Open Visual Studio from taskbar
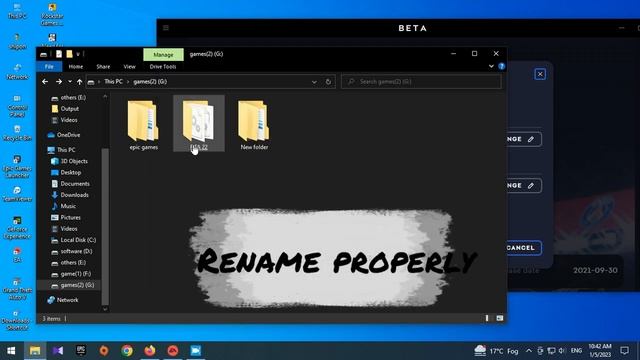 coord(58,351)
